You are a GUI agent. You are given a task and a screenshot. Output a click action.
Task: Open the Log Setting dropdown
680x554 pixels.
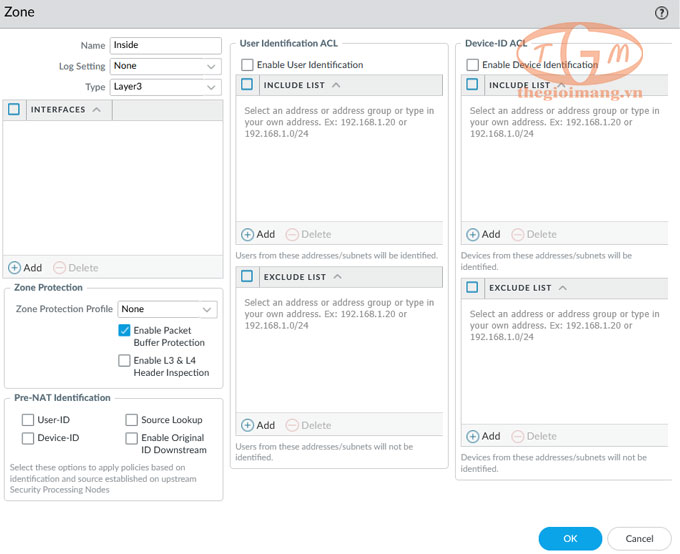point(166,66)
